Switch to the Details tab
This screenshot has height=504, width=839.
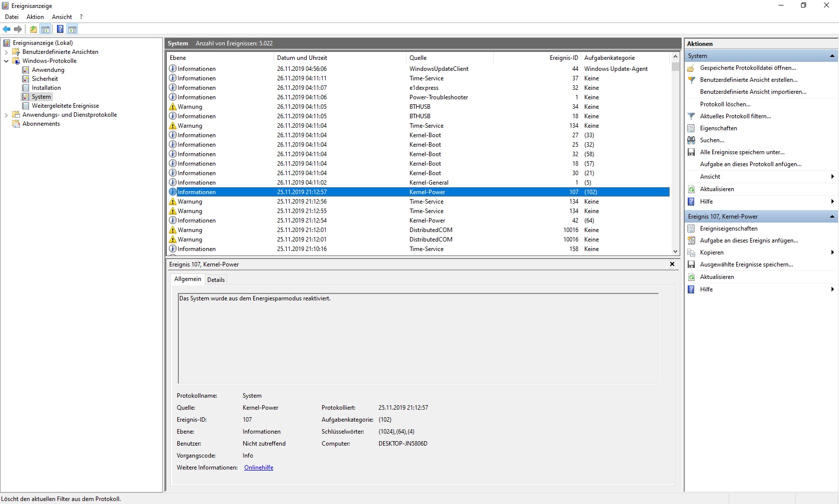216,280
